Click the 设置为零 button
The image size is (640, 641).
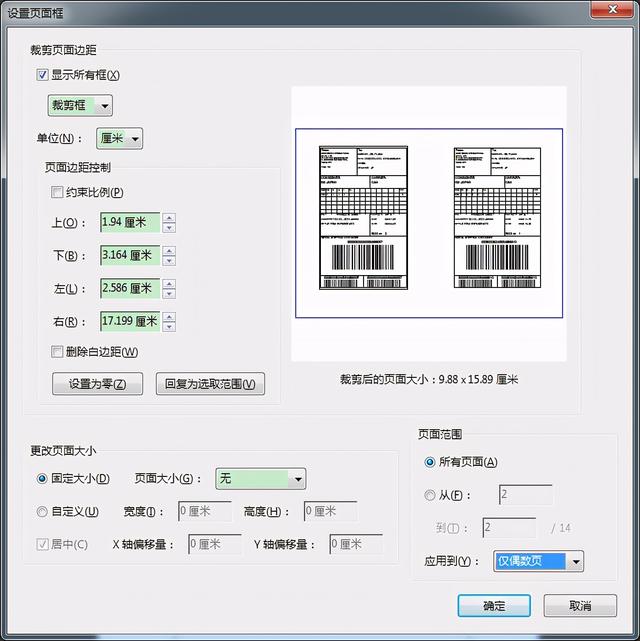tap(97, 383)
